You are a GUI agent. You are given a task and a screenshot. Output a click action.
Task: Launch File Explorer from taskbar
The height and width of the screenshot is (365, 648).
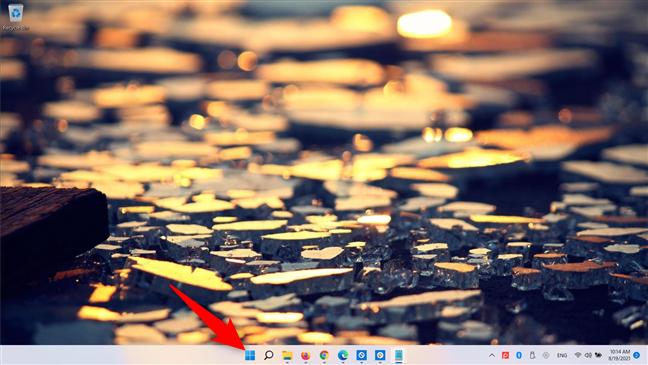287,355
